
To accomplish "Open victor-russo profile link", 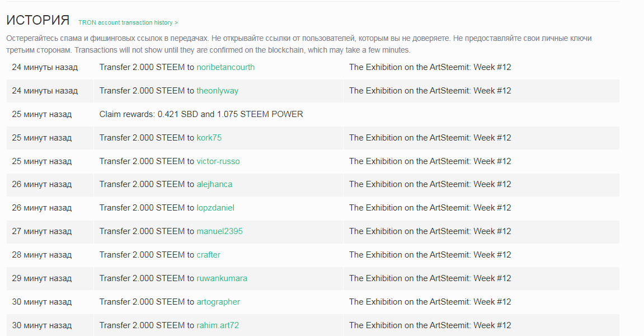I will [218, 161].
